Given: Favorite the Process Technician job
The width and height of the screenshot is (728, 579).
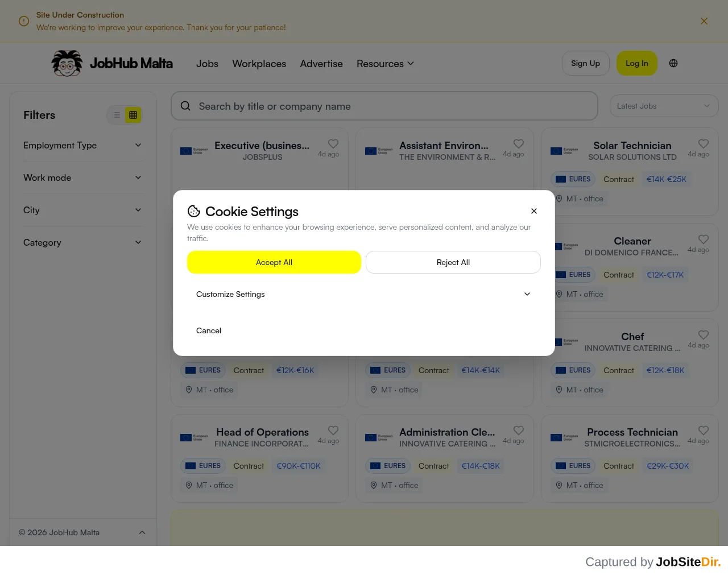Looking at the screenshot, I should coord(704,431).
